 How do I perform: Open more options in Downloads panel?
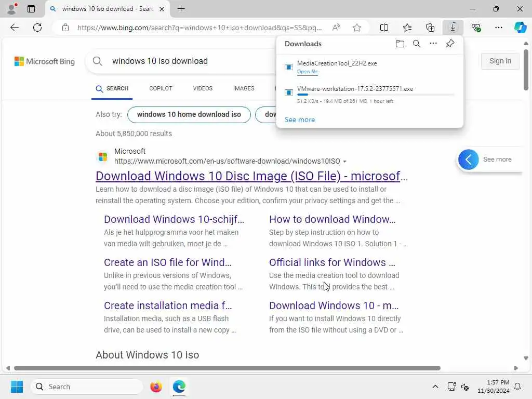433,44
